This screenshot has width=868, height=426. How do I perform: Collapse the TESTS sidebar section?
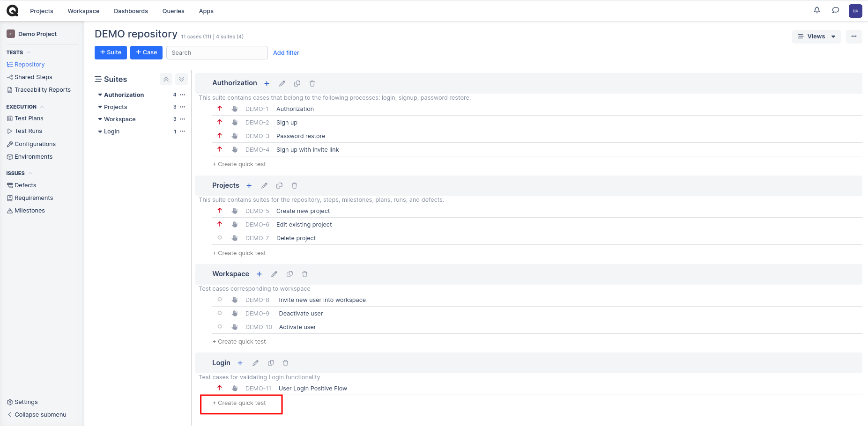pyautogui.click(x=29, y=53)
